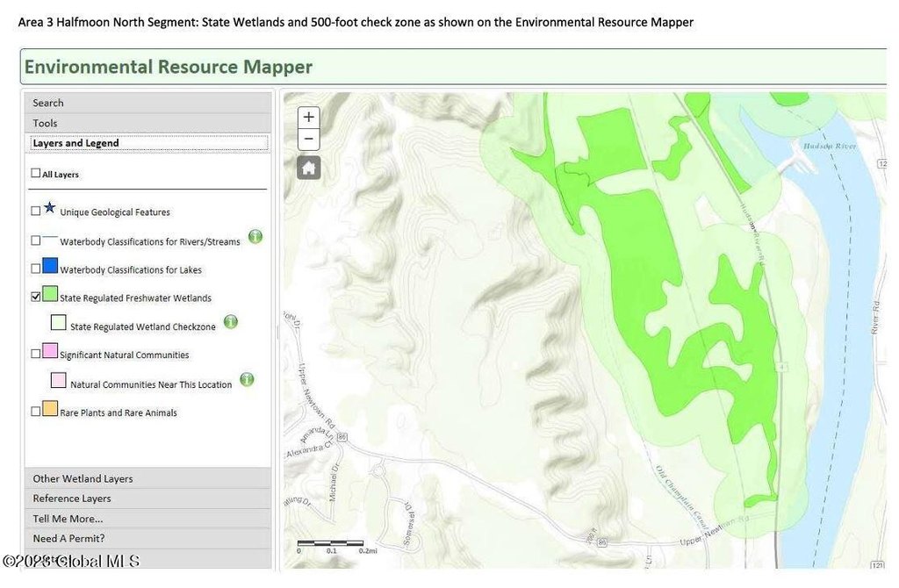Click the blue Waterbody Classifications for Lakes symbol
Image resolution: width=899 pixels, height=588 pixels.
click(50, 266)
